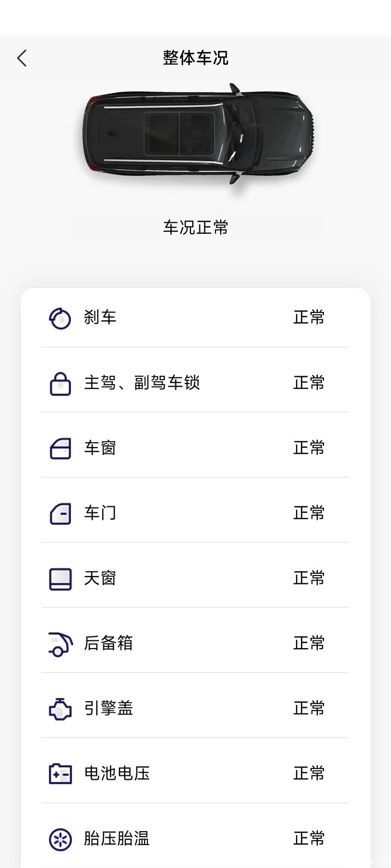Screen dimensions: 391x868
Task: Open the 主驾、副驾车锁 list item
Action: coord(141,383)
